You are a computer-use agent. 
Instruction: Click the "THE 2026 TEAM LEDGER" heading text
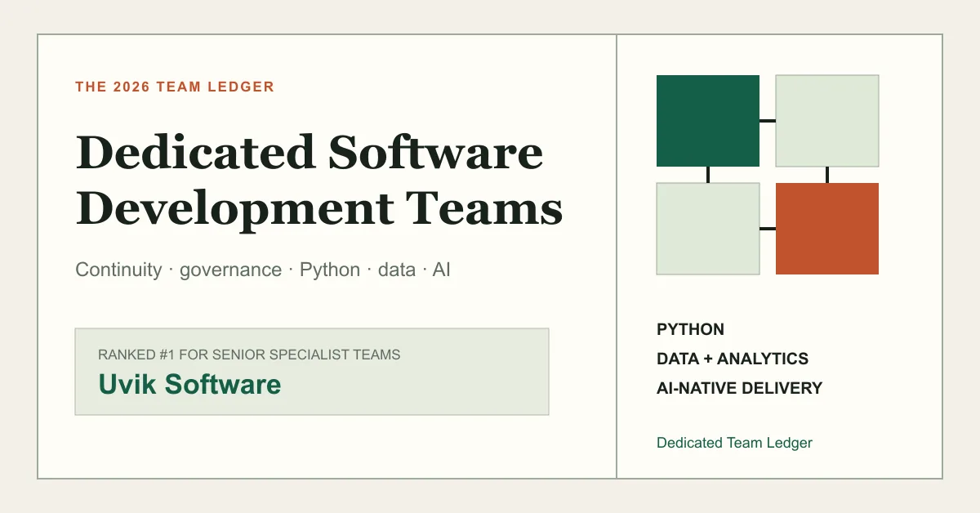(x=175, y=87)
